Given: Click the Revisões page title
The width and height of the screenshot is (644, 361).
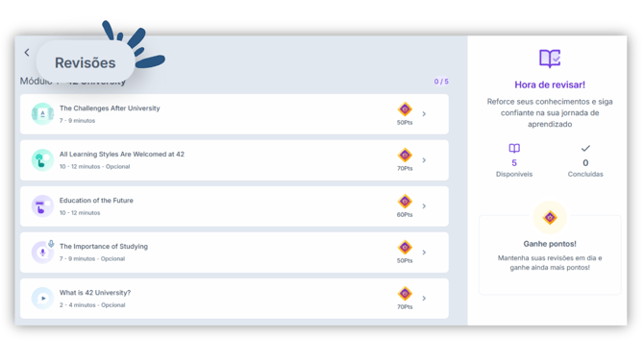Looking at the screenshot, I should pyautogui.click(x=85, y=62).
